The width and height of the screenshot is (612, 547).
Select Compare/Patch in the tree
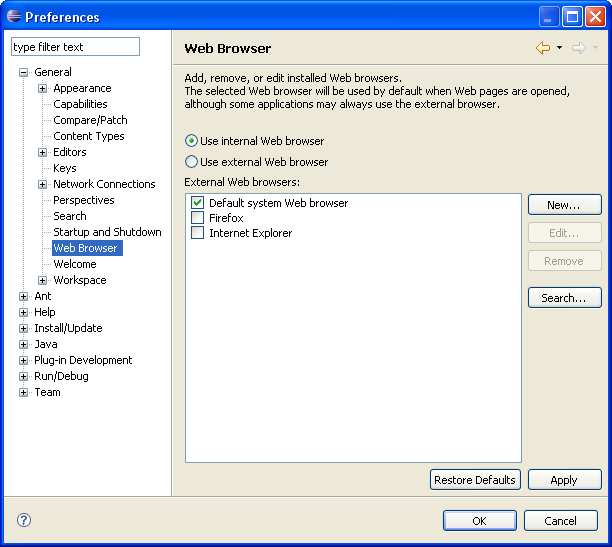90,120
